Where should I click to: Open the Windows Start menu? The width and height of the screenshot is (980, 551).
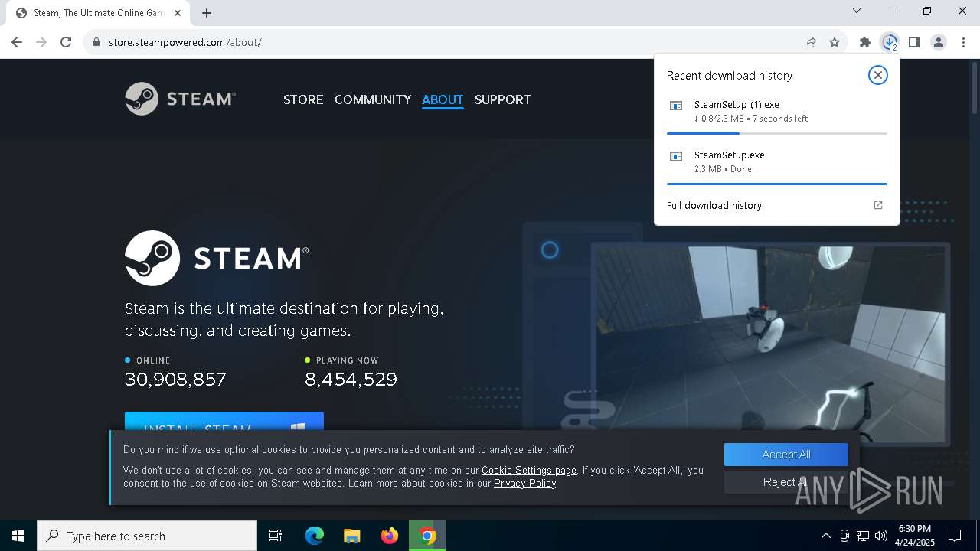tap(18, 536)
